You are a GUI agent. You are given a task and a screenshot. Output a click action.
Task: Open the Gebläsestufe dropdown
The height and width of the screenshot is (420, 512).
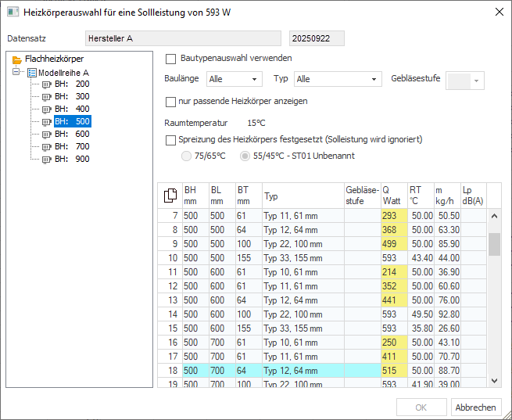pyautogui.click(x=465, y=81)
